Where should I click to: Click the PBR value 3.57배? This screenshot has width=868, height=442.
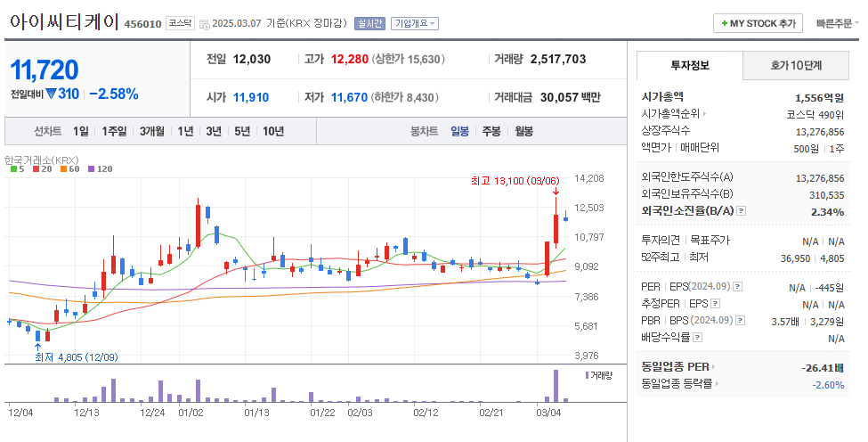tap(785, 322)
